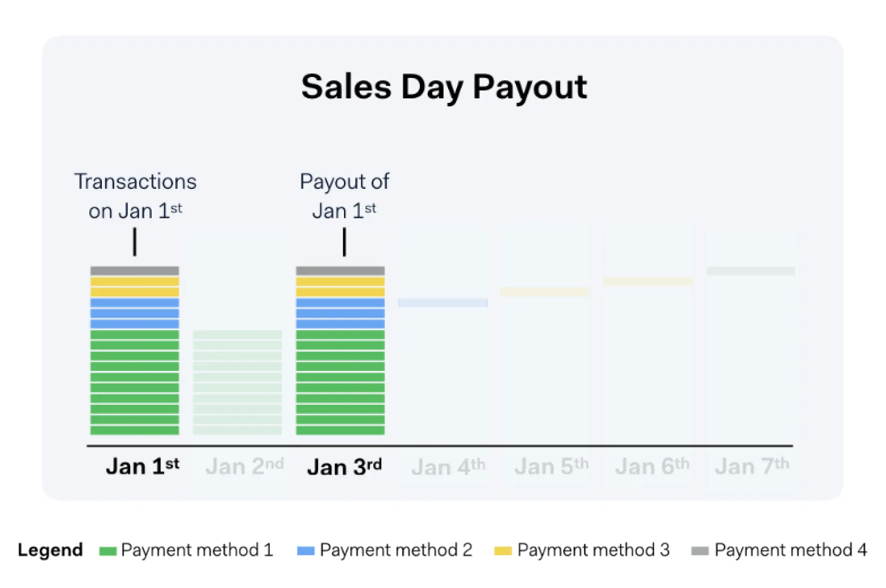The image size is (886, 588).
Task: Click the faded blue bar above Jan 4th
Action: click(443, 303)
